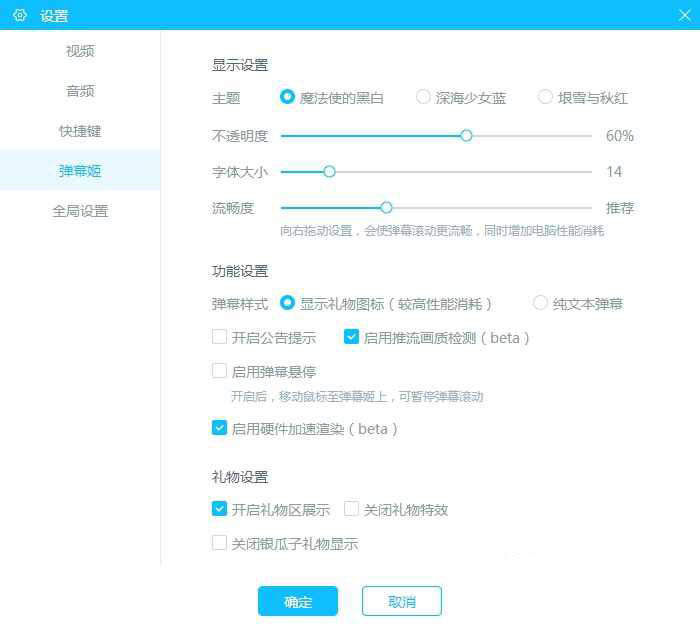Click the 字体大小 slider handle

[x=329, y=171]
